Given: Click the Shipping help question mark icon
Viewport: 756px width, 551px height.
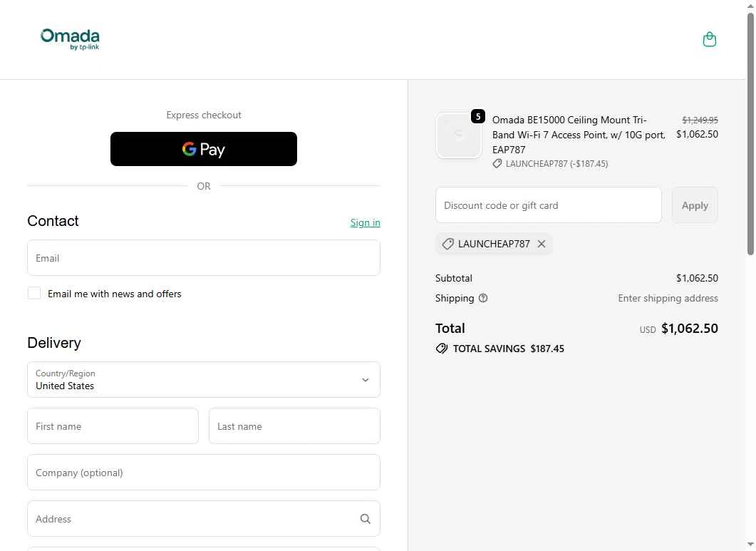Looking at the screenshot, I should pyautogui.click(x=483, y=298).
